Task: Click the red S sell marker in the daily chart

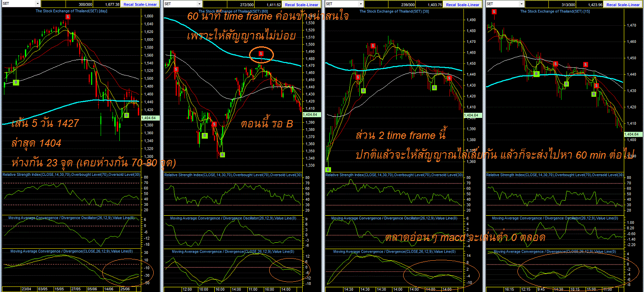Action: [68, 16]
